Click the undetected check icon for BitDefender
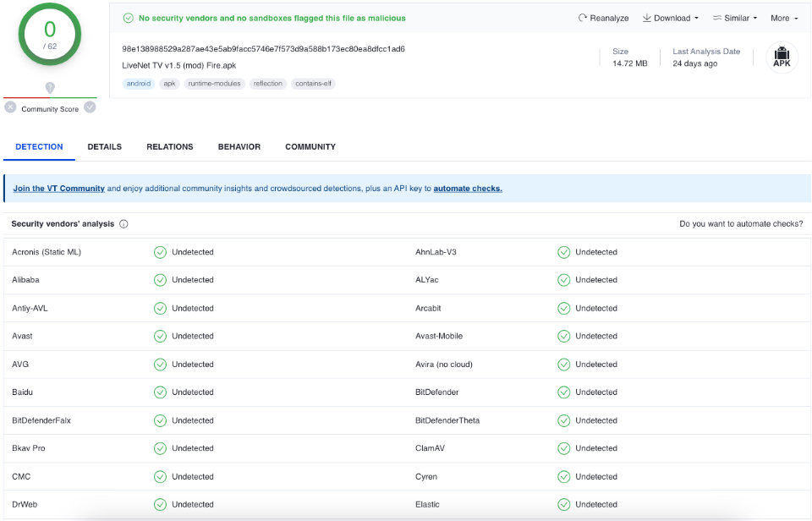The height and width of the screenshot is (521, 812). (563, 392)
